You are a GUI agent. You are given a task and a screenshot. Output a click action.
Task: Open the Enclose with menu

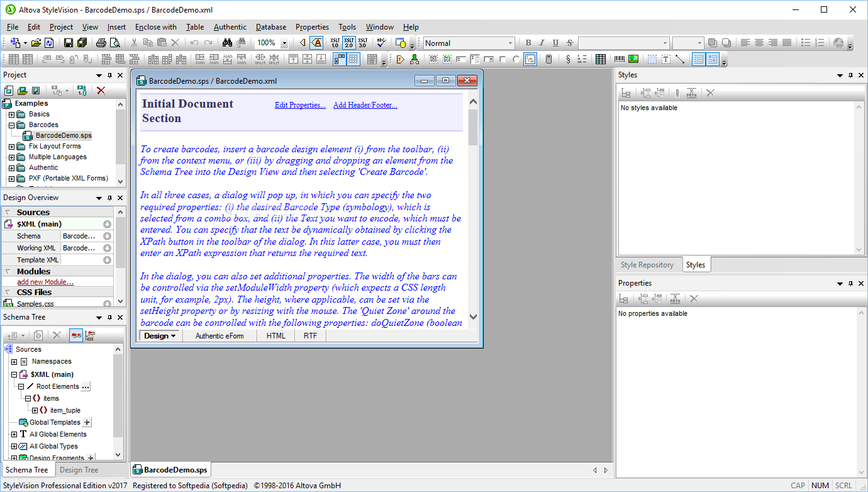156,27
